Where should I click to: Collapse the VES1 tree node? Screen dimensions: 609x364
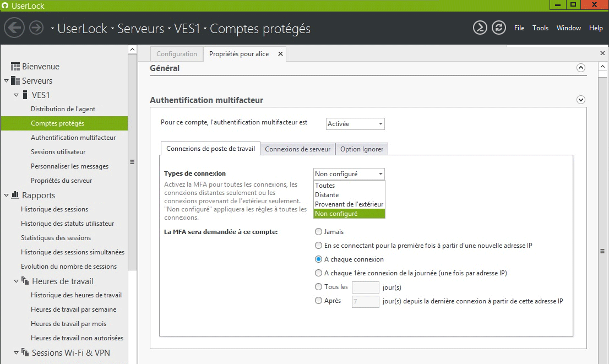click(17, 95)
